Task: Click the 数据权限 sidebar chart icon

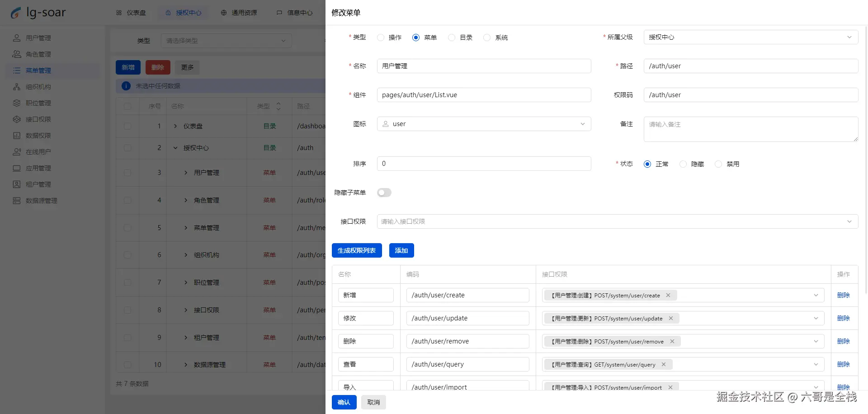Action: click(17, 136)
